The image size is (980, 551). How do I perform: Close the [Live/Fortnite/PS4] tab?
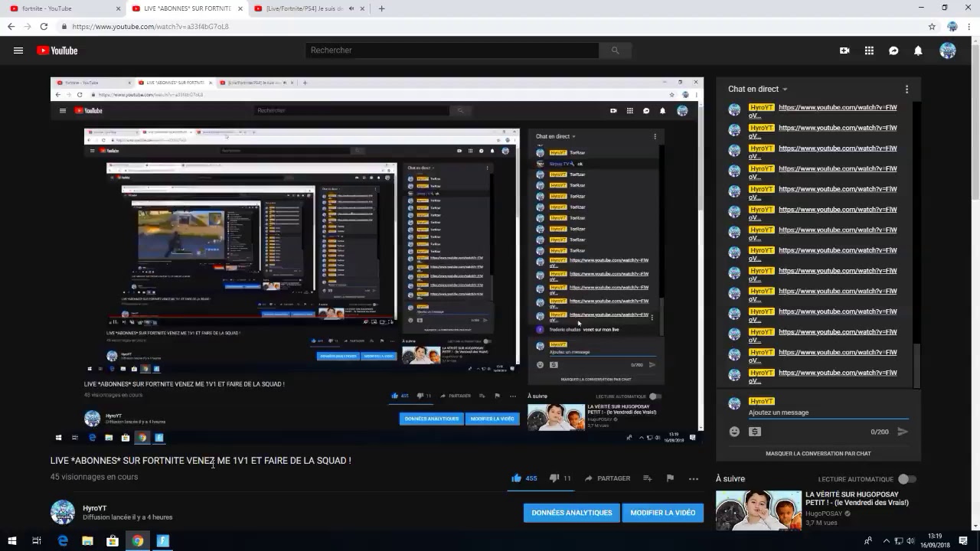[362, 8]
